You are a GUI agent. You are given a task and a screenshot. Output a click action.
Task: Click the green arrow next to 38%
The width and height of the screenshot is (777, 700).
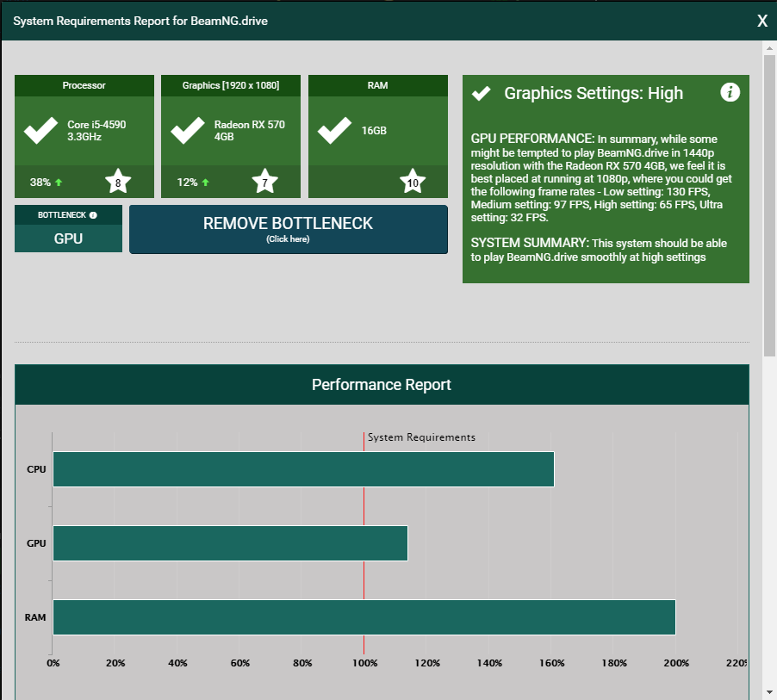click(59, 183)
